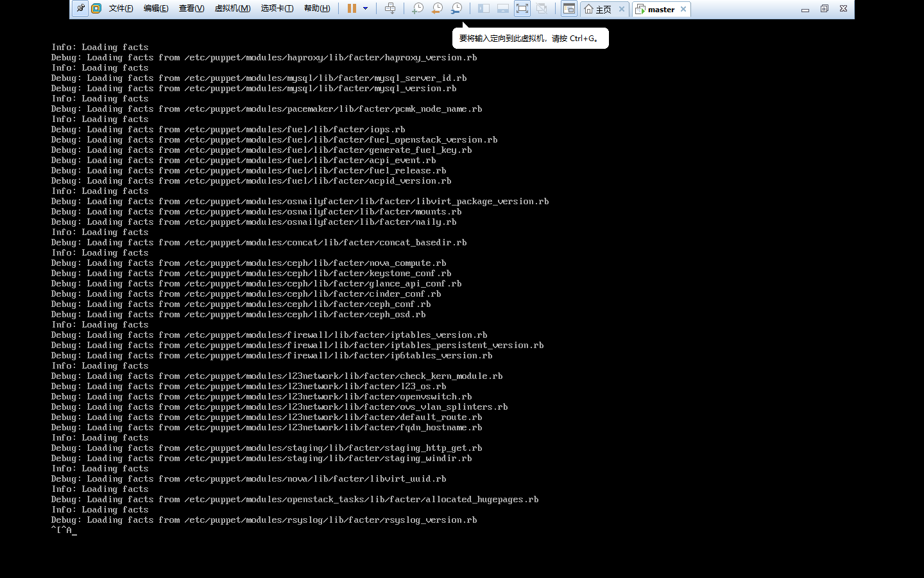
Task: Click the libvirt_uuid.rb debug line
Action: coord(249,479)
